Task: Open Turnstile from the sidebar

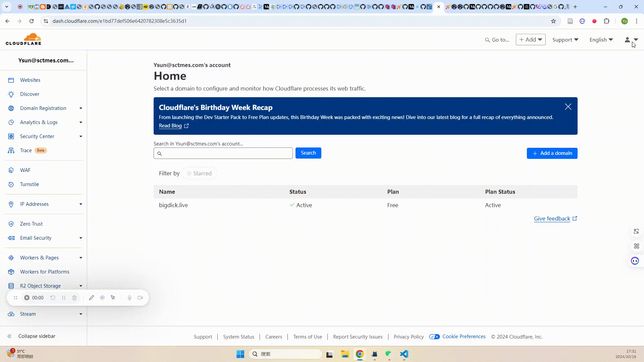Action: point(30,184)
